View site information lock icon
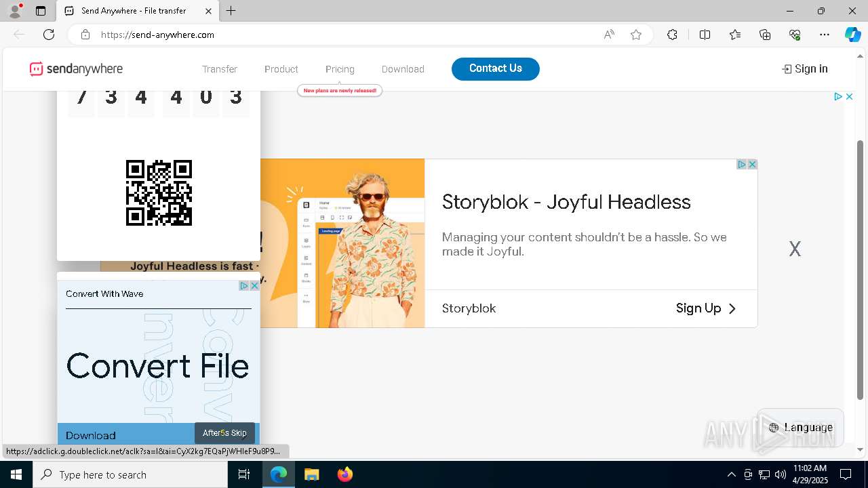Image resolution: width=868 pixels, height=488 pixels. 85,35
